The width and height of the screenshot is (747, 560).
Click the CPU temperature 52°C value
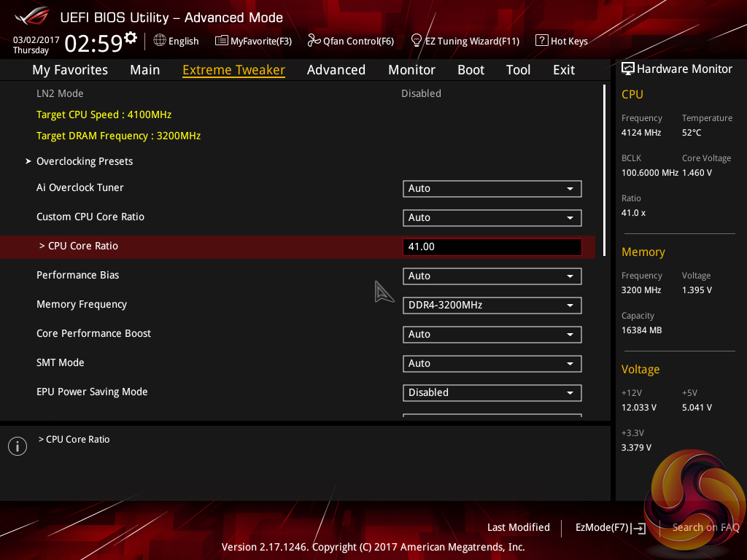click(692, 133)
